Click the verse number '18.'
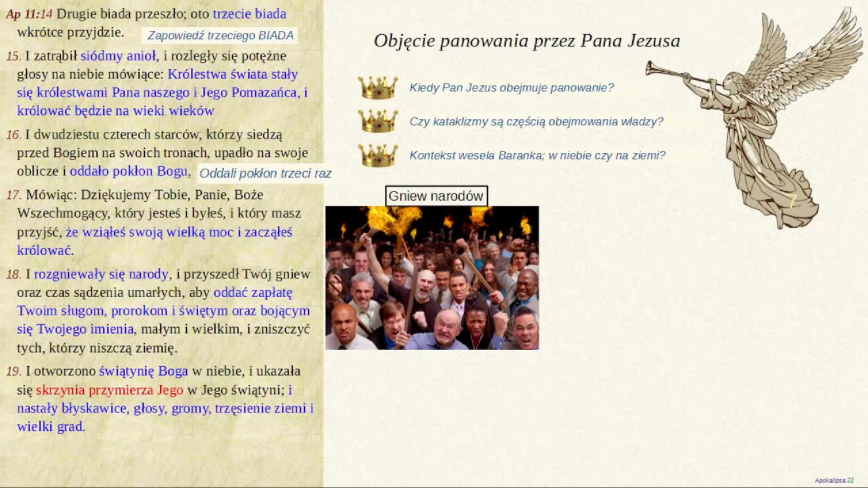Image resolution: width=868 pixels, height=488 pixels. 14,274
